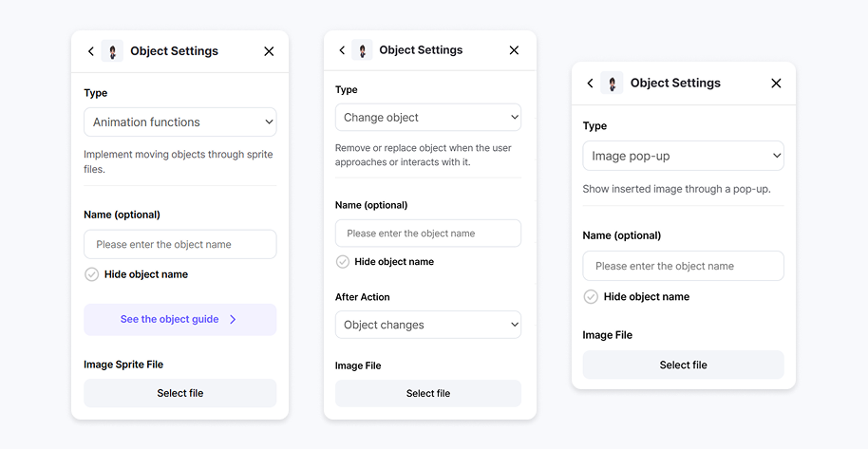Close the Animation functions settings panel

(269, 51)
